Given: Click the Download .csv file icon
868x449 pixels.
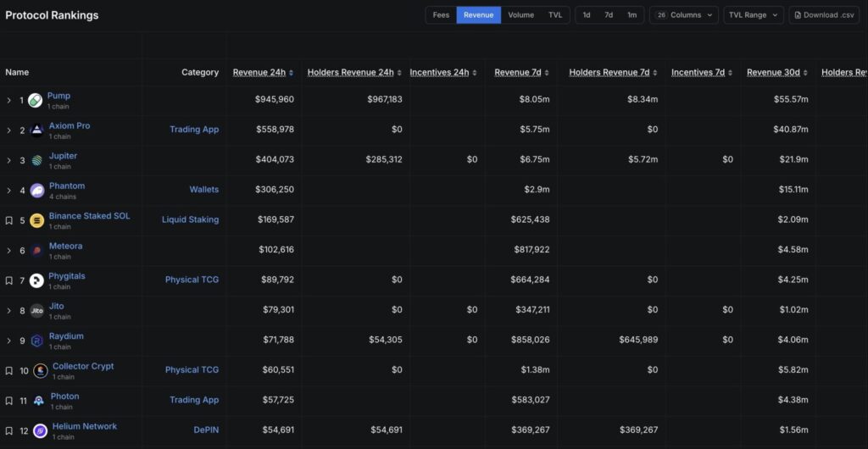Looking at the screenshot, I should (798, 15).
